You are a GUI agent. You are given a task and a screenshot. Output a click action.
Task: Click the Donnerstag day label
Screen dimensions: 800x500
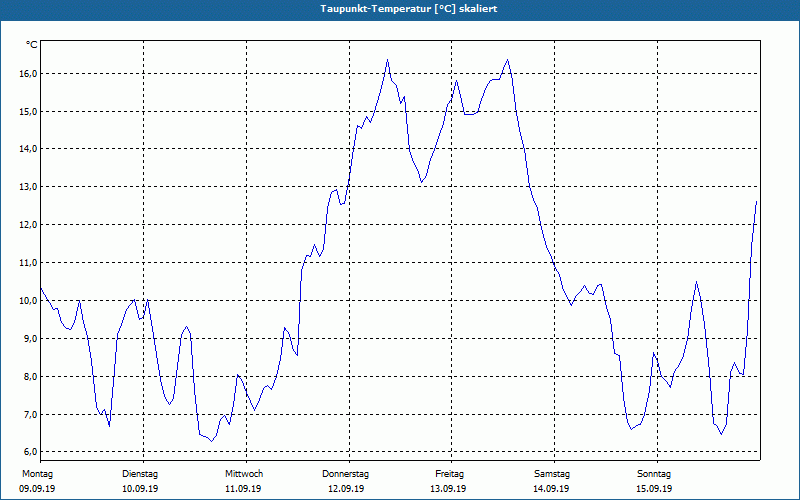[345, 474]
